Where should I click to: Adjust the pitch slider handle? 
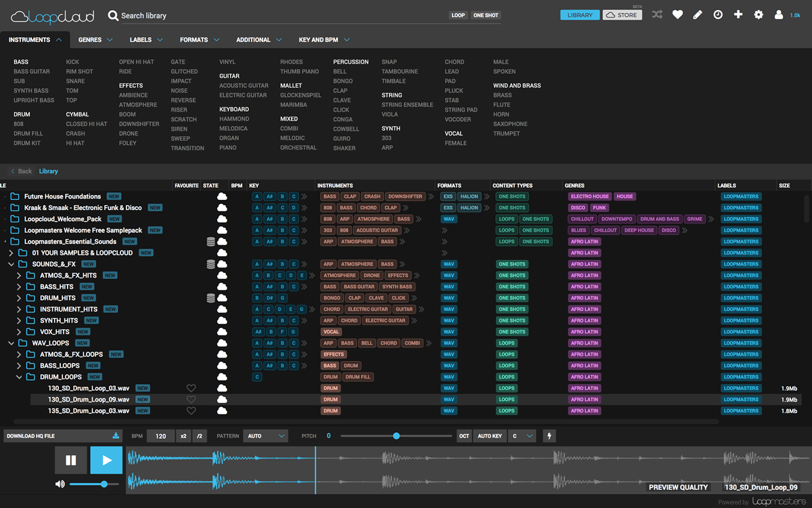pos(397,436)
